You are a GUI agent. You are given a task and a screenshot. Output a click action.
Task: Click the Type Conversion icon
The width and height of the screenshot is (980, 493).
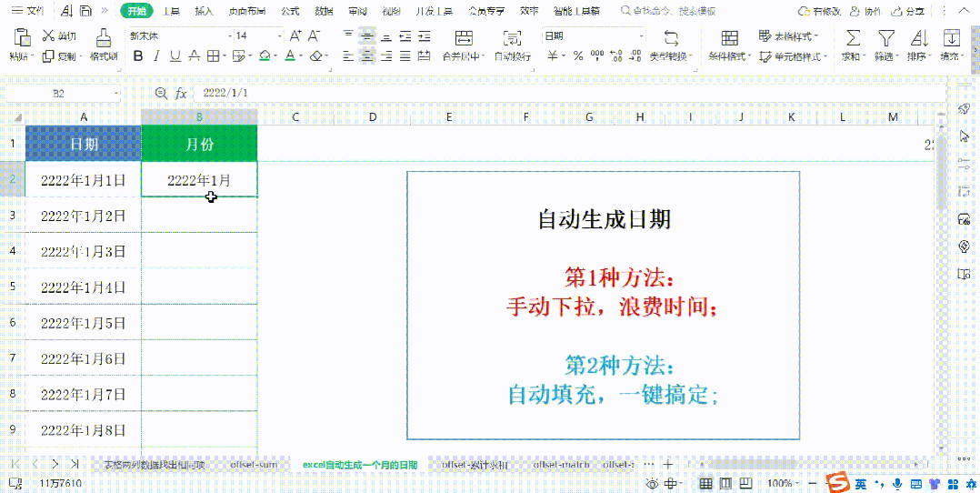pos(671,37)
